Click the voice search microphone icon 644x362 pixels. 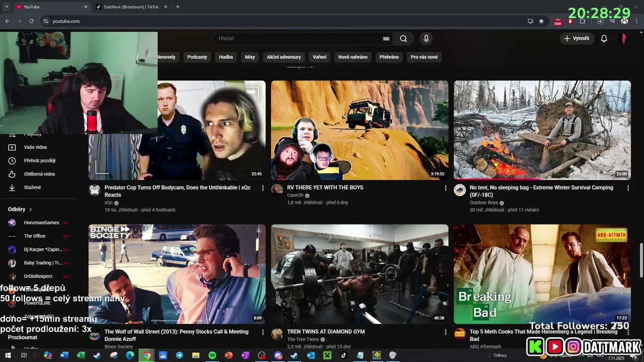coord(426,38)
